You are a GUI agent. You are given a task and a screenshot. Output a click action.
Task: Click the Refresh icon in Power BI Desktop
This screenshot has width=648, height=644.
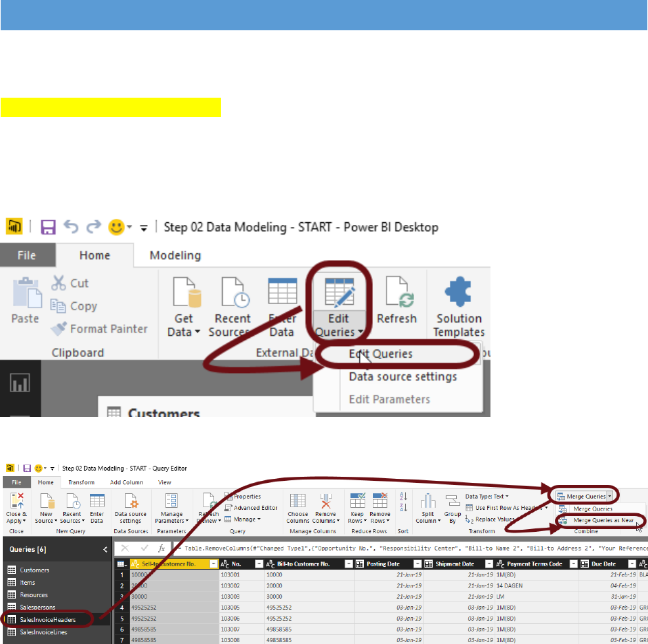(399, 292)
